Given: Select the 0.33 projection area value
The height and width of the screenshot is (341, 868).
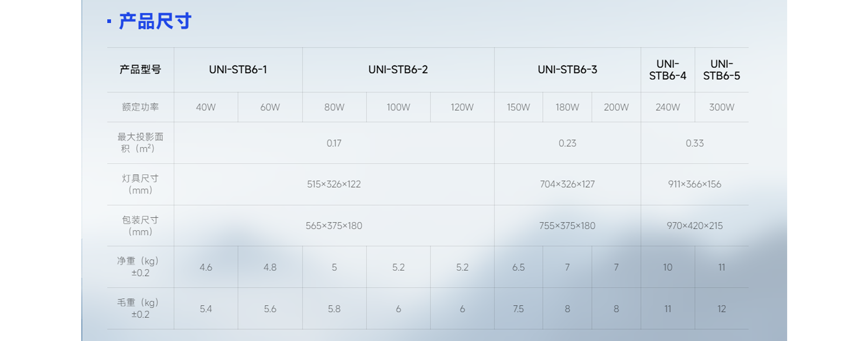Looking at the screenshot, I should click(694, 143).
